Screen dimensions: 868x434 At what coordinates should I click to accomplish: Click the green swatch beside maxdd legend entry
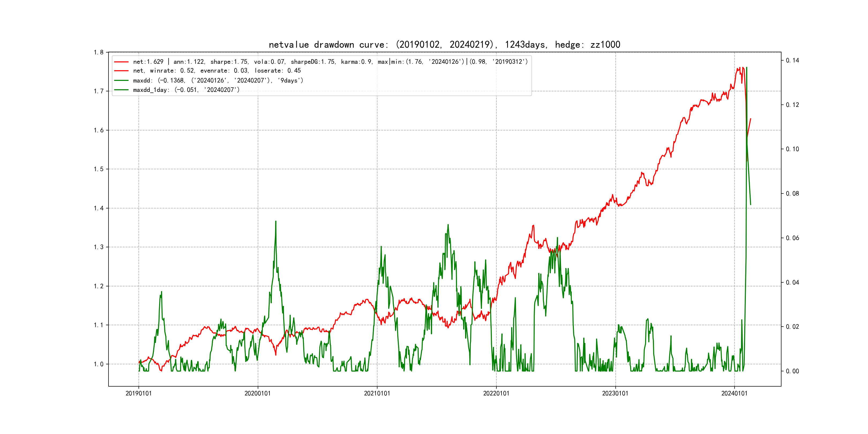pyautogui.click(x=121, y=81)
